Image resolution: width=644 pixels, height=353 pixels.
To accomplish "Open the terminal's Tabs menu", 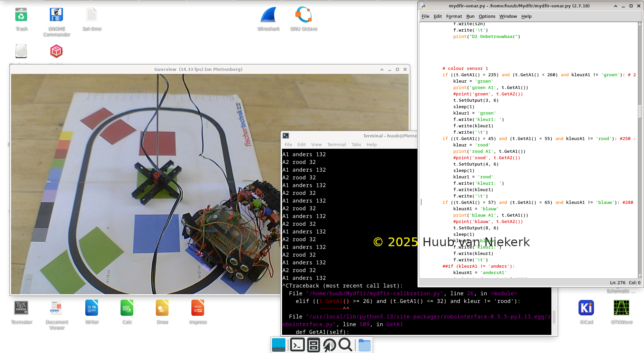I will pyautogui.click(x=356, y=144).
